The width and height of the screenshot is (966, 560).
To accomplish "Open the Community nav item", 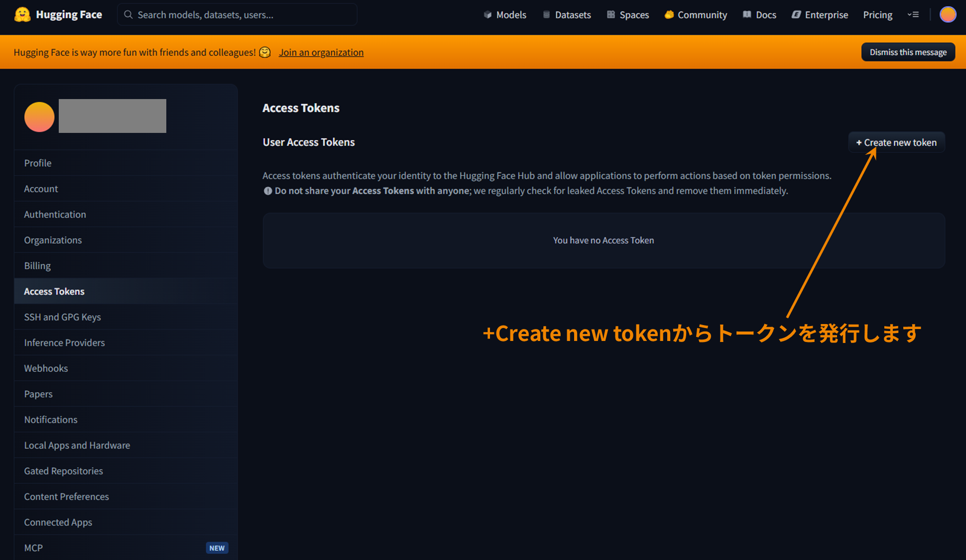I will pos(696,15).
